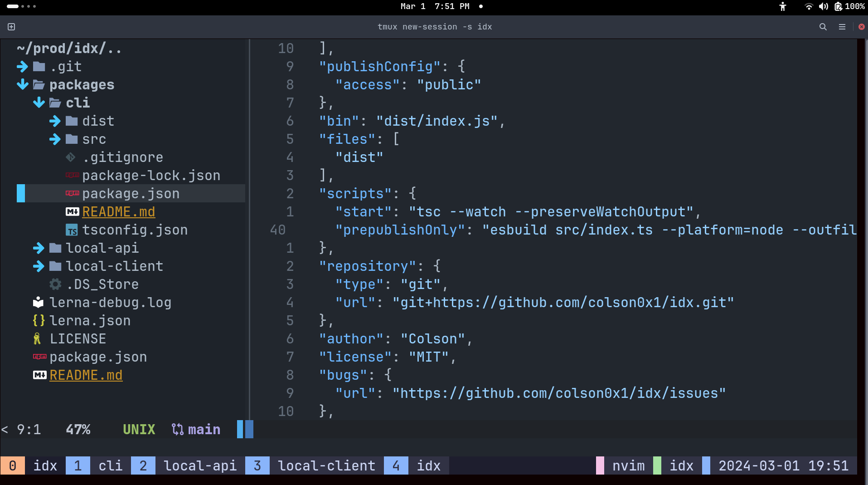Image resolution: width=868 pixels, height=485 pixels.
Task: Click the open folder icon beside packages
Action: (39, 85)
